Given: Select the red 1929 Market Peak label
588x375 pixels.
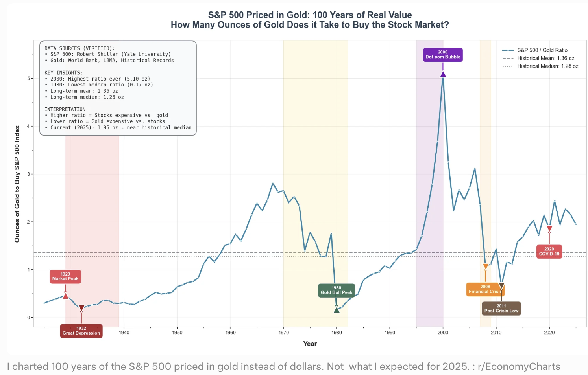Looking at the screenshot, I should point(65,276).
